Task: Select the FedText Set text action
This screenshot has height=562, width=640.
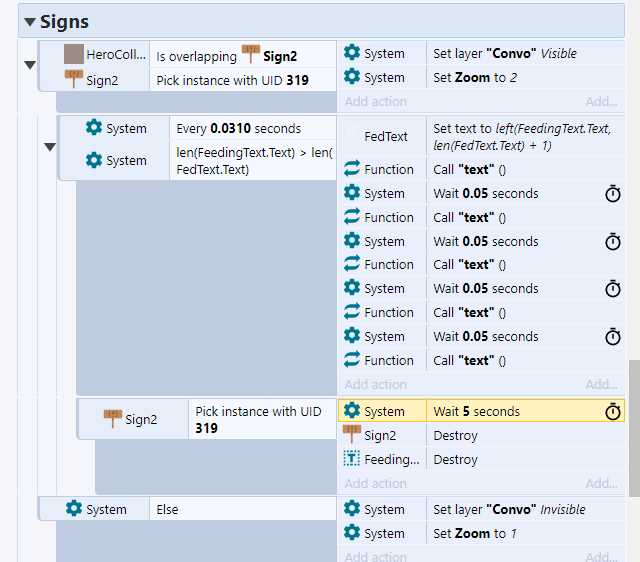Action: pos(520,137)
